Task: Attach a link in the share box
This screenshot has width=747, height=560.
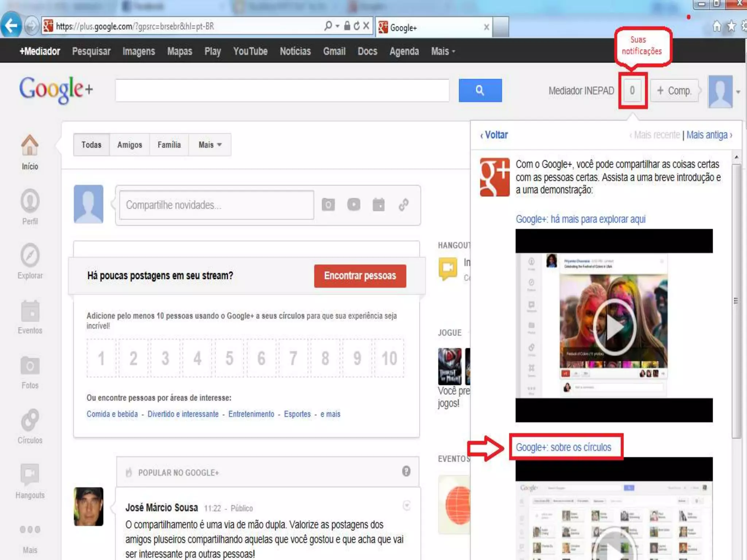Action: tap(403, 205)
